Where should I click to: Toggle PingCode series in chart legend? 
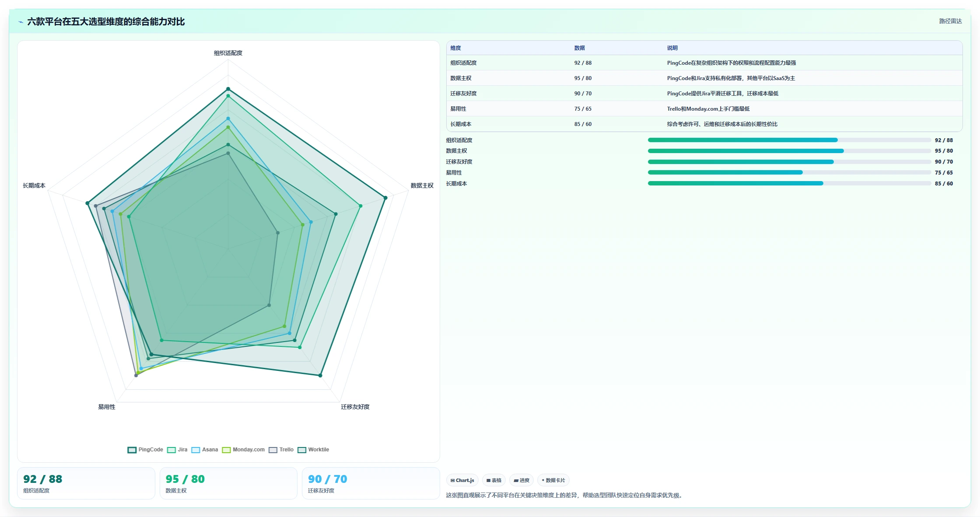145,450
